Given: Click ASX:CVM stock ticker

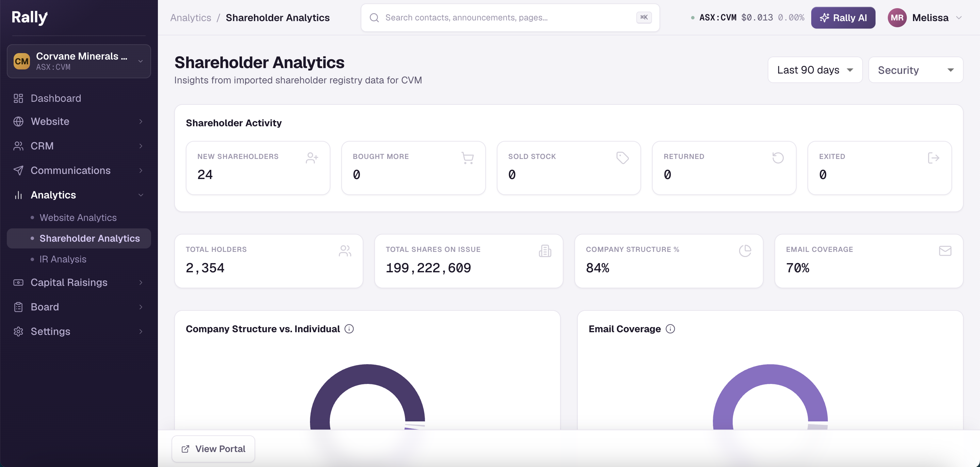Looking at the screenshot, I should pyautogui.click(x=718, y=17).
